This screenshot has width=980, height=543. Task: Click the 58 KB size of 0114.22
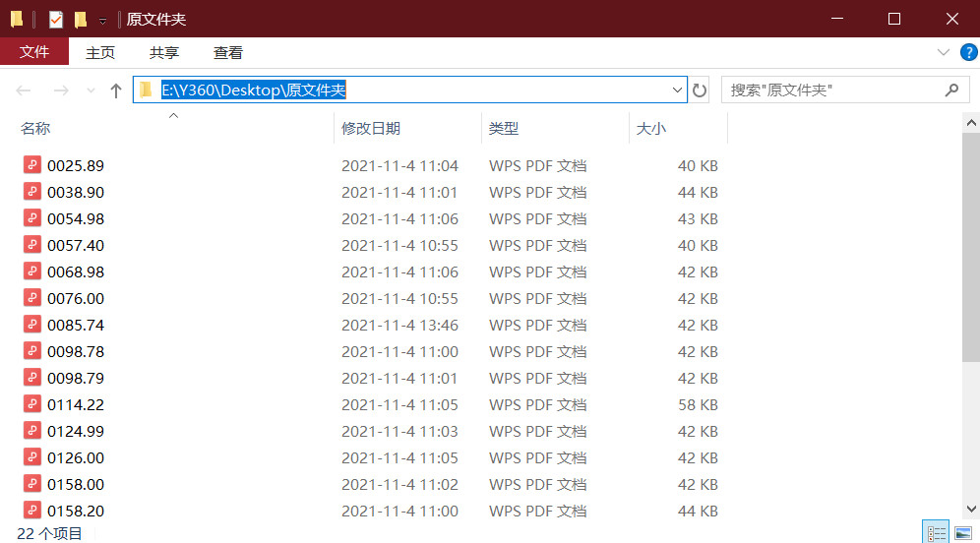coord(698,405)
